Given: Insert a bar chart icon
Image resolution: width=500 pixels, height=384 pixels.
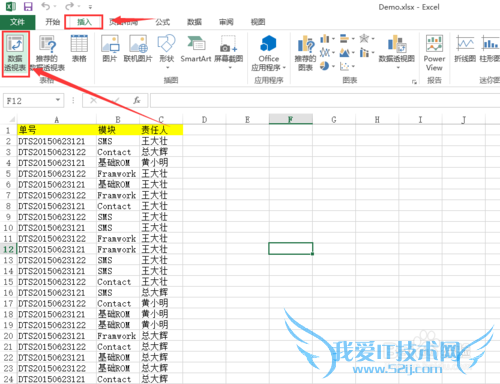Looking at the screenshot, I should (x=344, y=39).
